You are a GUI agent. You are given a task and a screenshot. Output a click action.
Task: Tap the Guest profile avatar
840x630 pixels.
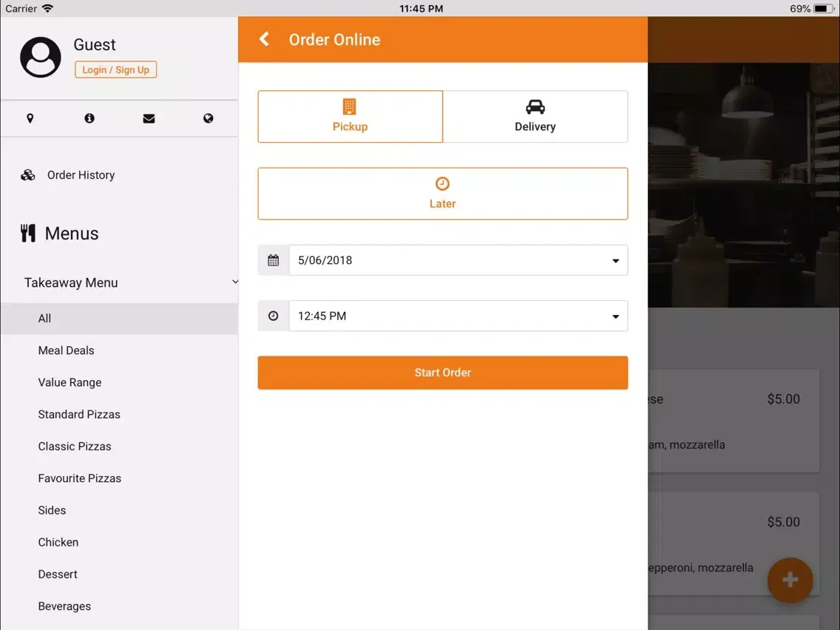click(x=40, y=58)
